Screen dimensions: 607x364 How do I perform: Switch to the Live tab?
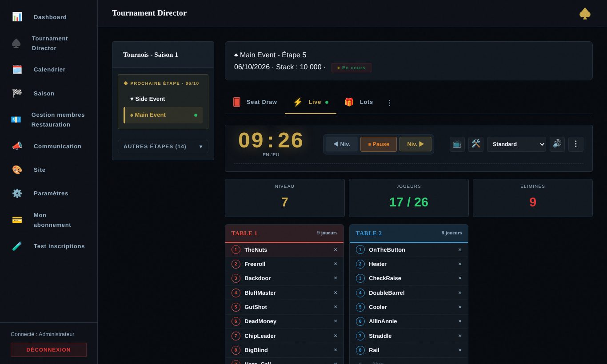click(311, 102)
